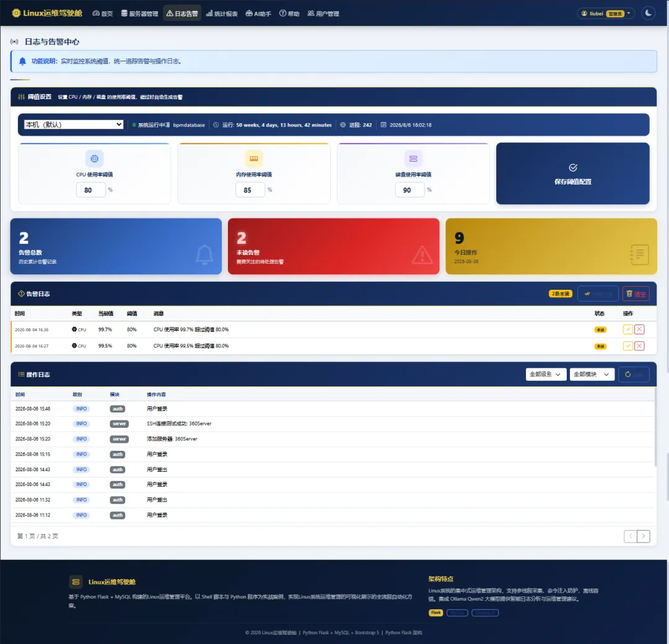Mark the 99.5% CPU alert as read
Image resolution: width=669 pixels, height=644 pixels.
[x=627, y=346]
